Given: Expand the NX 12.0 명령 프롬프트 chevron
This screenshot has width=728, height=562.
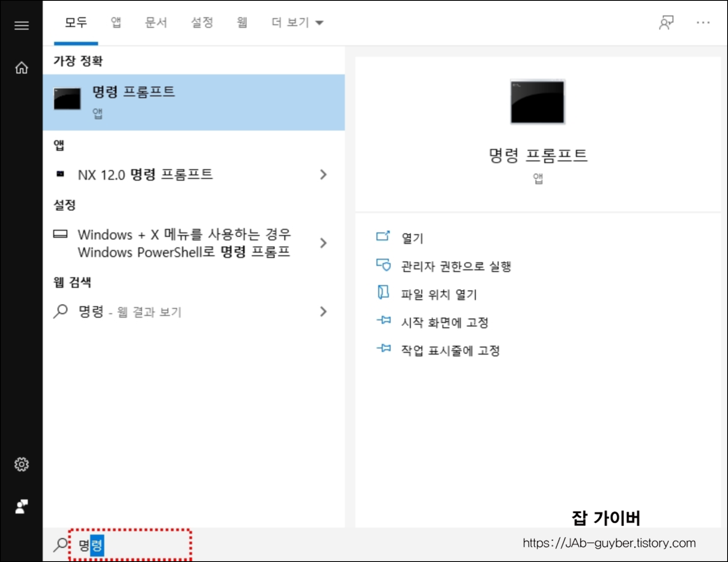Looking at the screenshot, I should click(323, 175).
